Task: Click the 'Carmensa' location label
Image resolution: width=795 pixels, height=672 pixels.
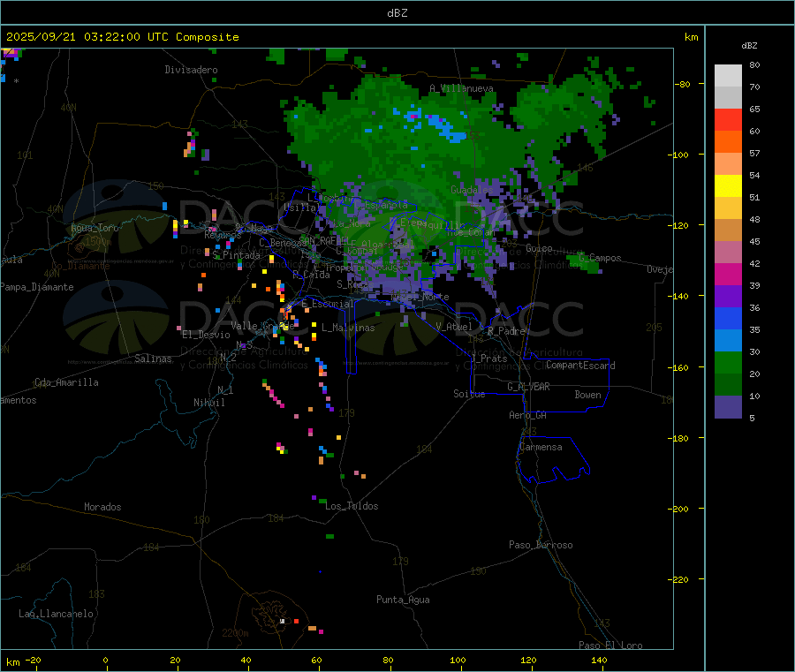Action: (x=541, y=447)
